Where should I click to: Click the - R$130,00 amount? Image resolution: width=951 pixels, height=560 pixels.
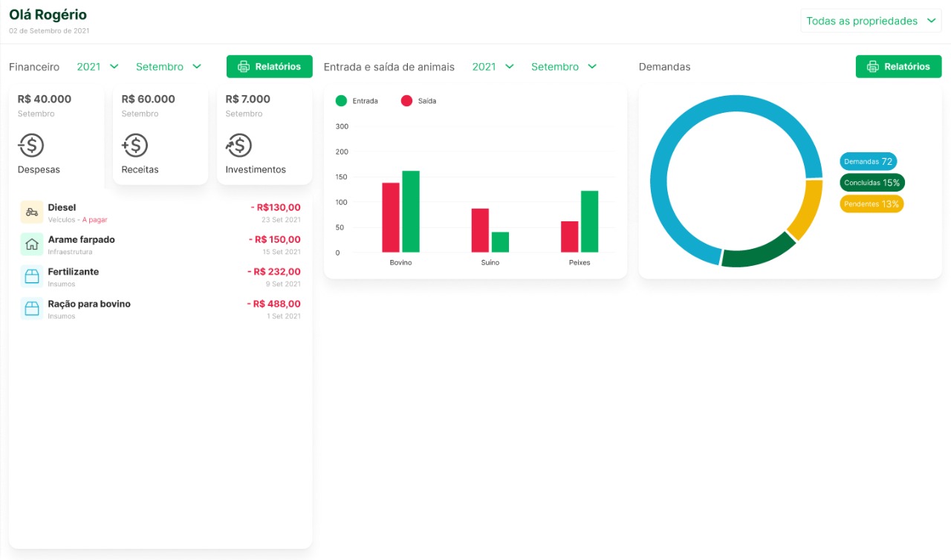click(276, 207)
